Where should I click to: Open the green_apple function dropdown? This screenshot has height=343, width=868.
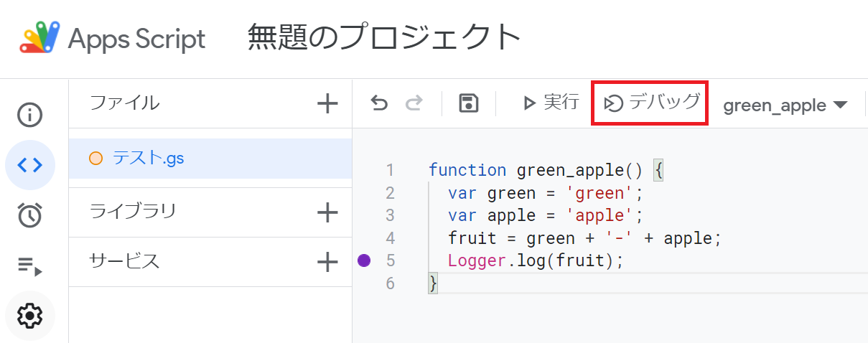[785, 105]
